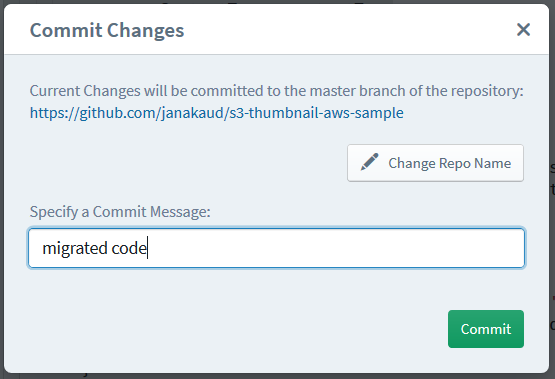Click the pencil icon beside Change Repo Name
The image size is (555, 379).
click(x=369, y=162)
